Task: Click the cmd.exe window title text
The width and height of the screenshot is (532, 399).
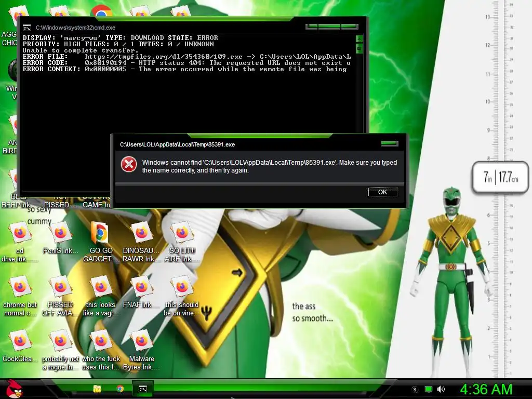Action: (75, 28)
